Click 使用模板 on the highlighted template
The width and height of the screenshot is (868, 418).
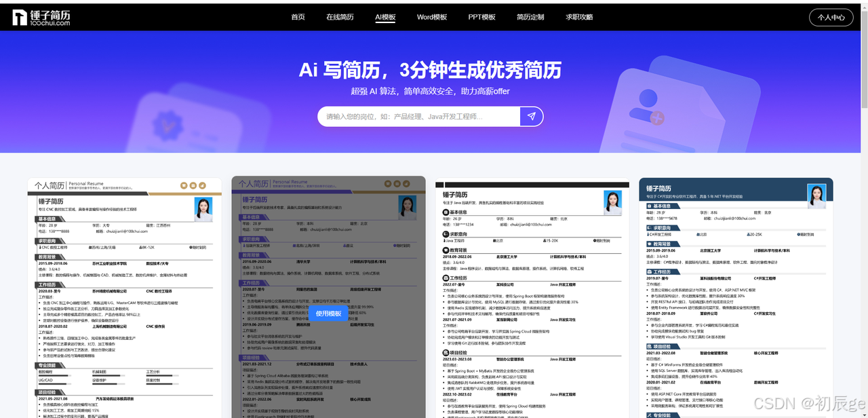tap(329, 313)
